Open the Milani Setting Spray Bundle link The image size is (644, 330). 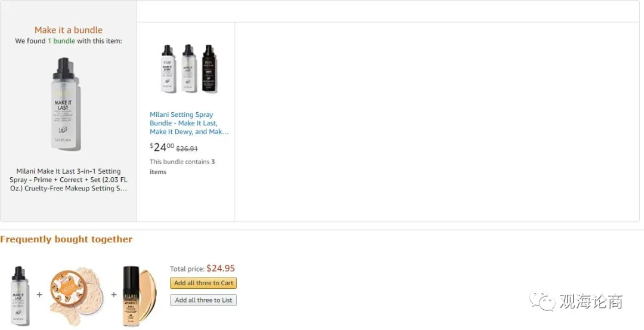click(x=189, y=123)
